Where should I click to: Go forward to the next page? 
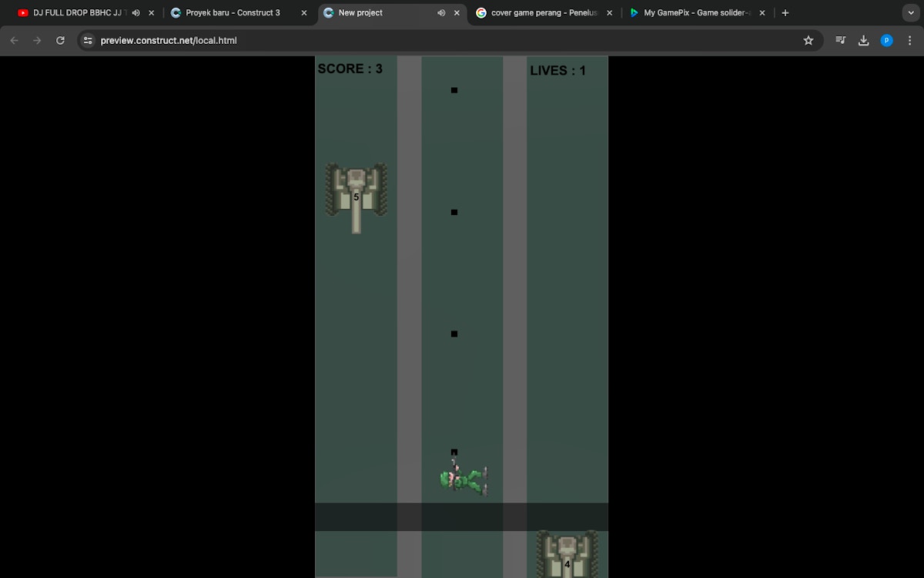pyautogui.click(x=37, y=40)
